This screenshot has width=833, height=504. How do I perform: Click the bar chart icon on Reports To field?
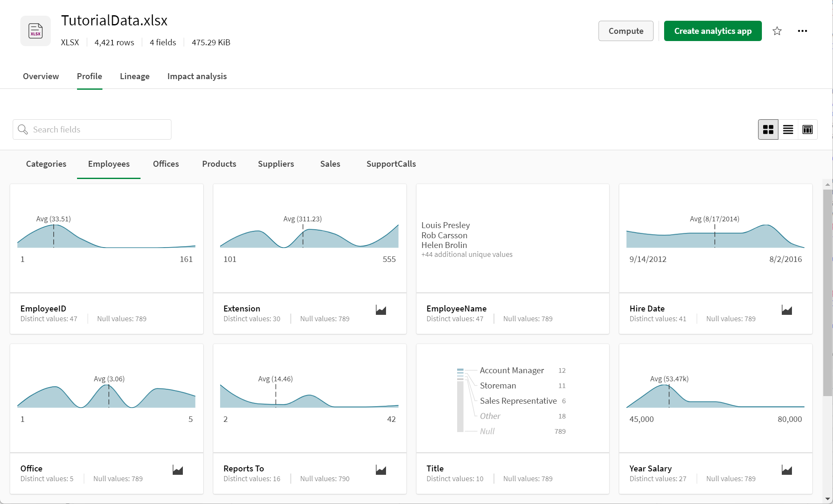pyautogui.click(x=381, y=469)
